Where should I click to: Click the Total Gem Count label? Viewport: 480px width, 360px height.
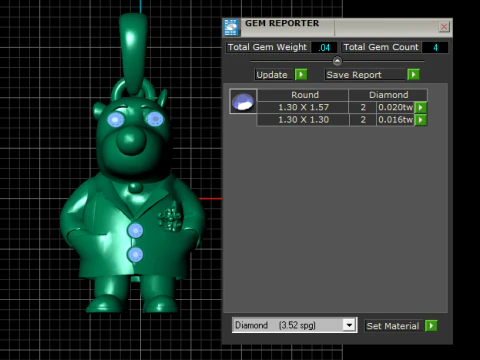click(x=381, y=47)
